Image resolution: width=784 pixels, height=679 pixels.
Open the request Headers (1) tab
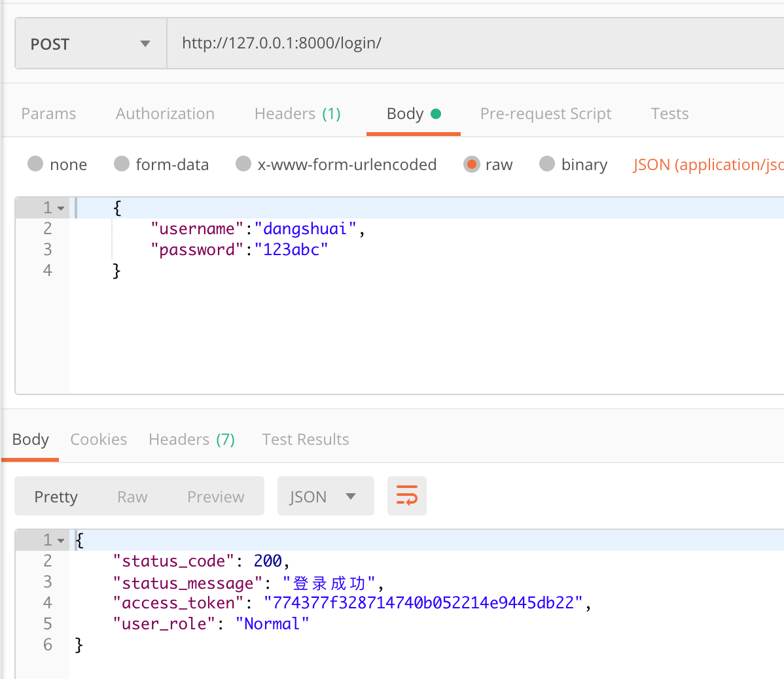tap(297, 114)
